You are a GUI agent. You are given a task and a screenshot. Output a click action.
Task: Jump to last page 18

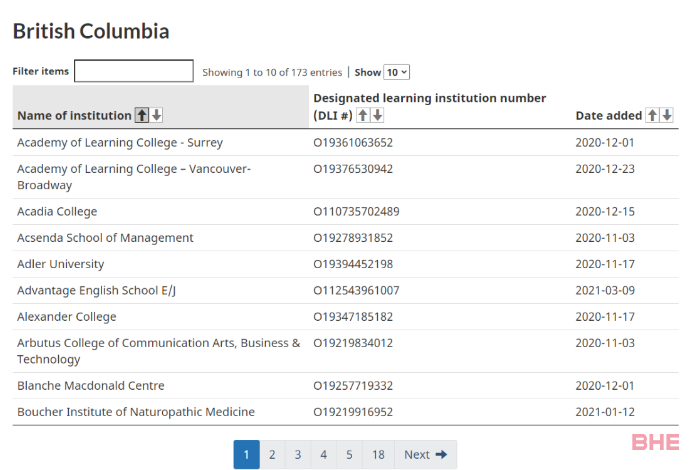pyautogui.click(x=378, y=454)
